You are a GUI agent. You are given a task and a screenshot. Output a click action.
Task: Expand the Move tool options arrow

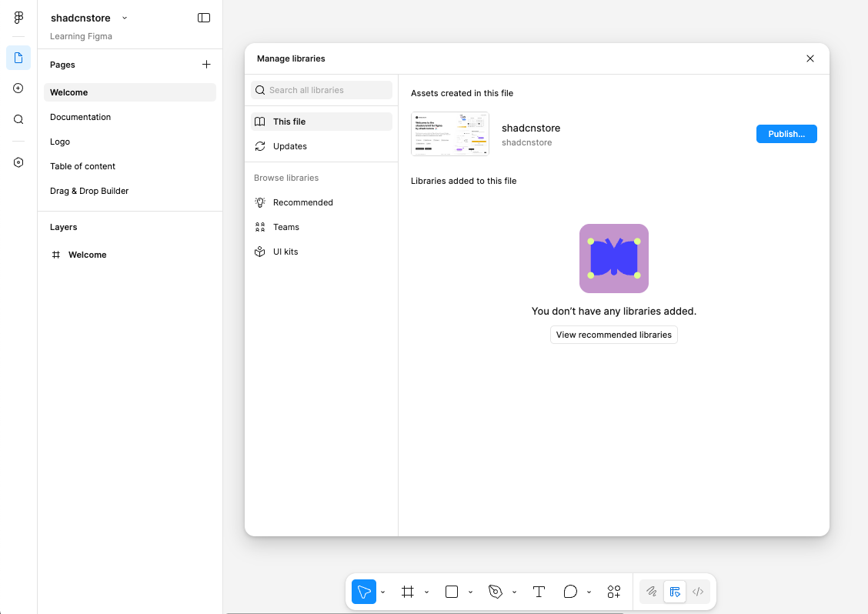tap(382, 592)
